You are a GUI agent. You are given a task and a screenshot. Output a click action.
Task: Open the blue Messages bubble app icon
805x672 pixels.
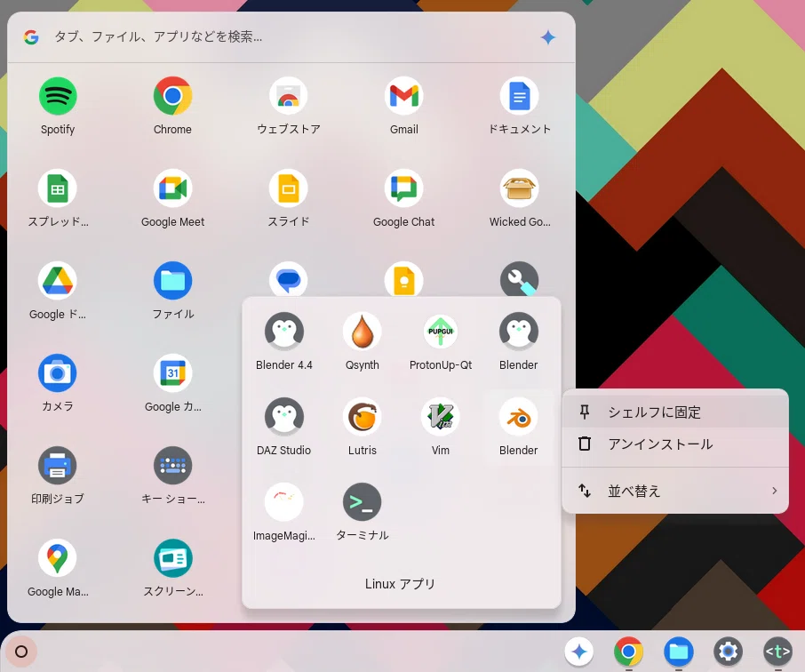tap(289, 279)
